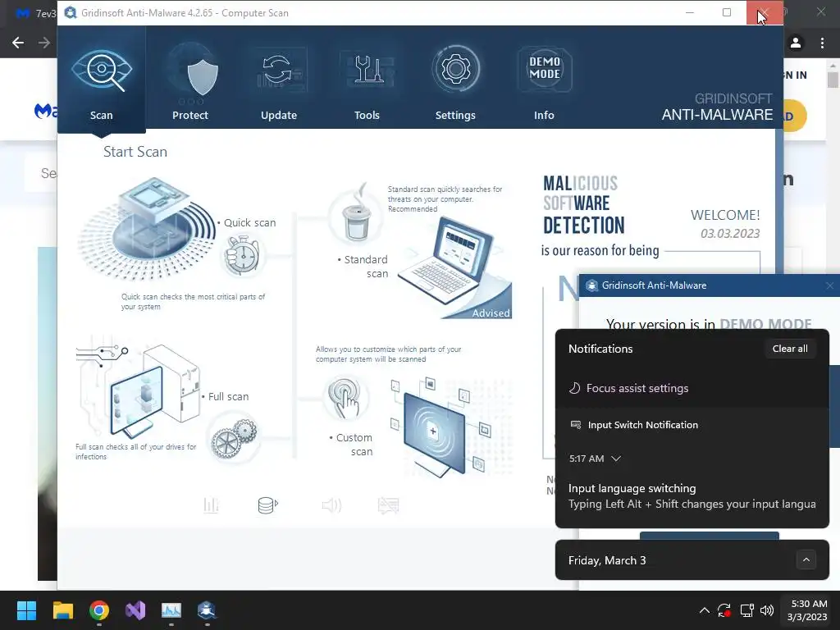Image resolution: width=840 pixels, height=630 pixels.
Task: Open the Info demo mode tab
Action: [544, 80]
